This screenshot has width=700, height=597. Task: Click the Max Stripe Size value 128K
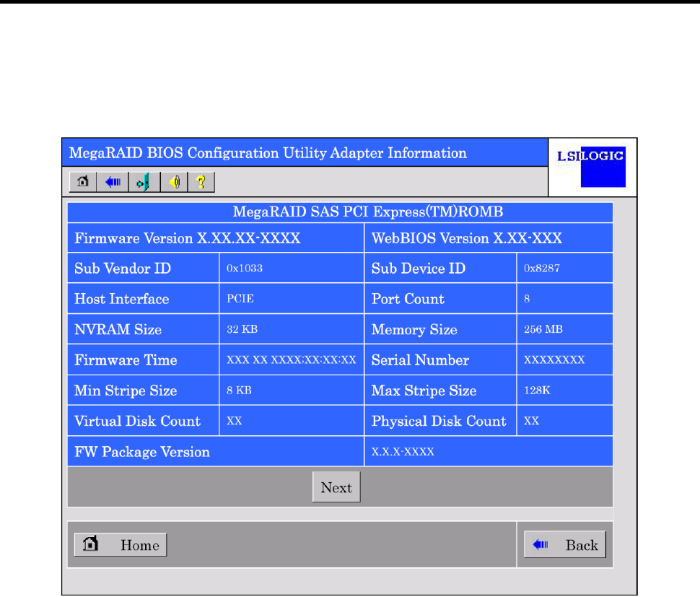537,391
